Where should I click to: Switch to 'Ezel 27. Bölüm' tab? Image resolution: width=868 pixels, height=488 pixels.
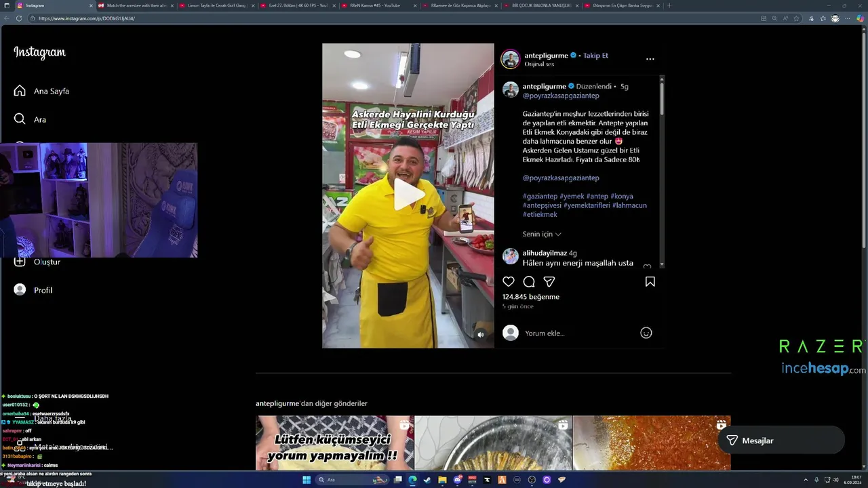298,5
